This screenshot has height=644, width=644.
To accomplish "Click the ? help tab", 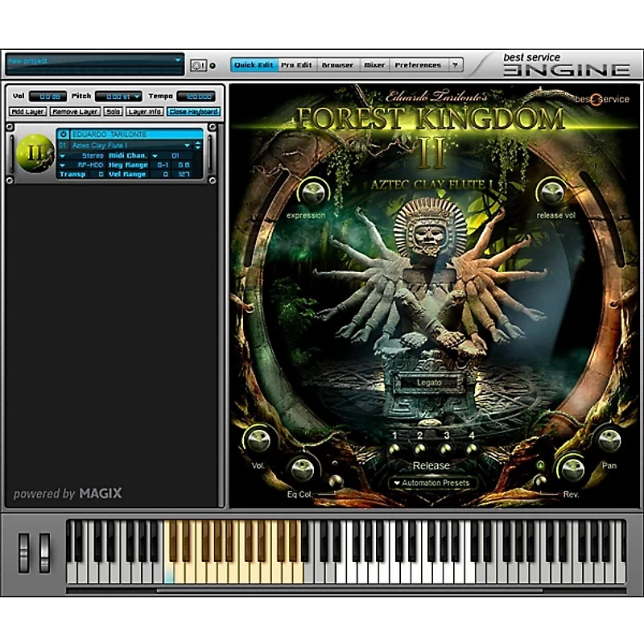I will point(455,65).
